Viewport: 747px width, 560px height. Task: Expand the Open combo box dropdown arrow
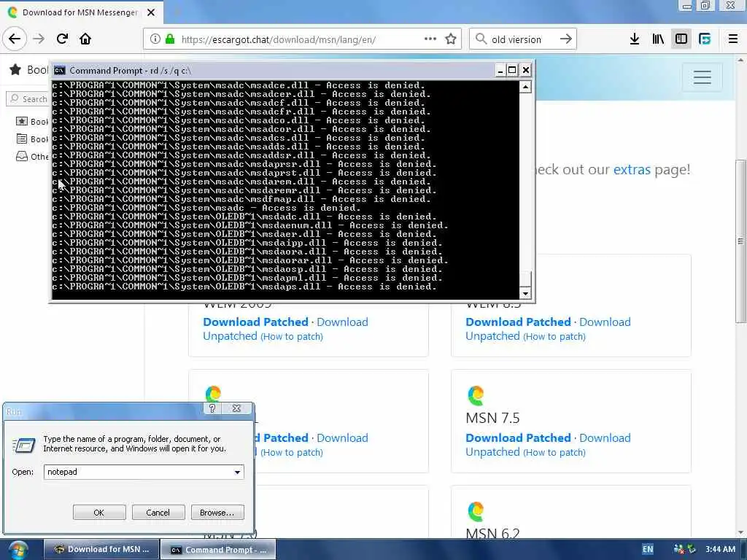coord(237,472)
